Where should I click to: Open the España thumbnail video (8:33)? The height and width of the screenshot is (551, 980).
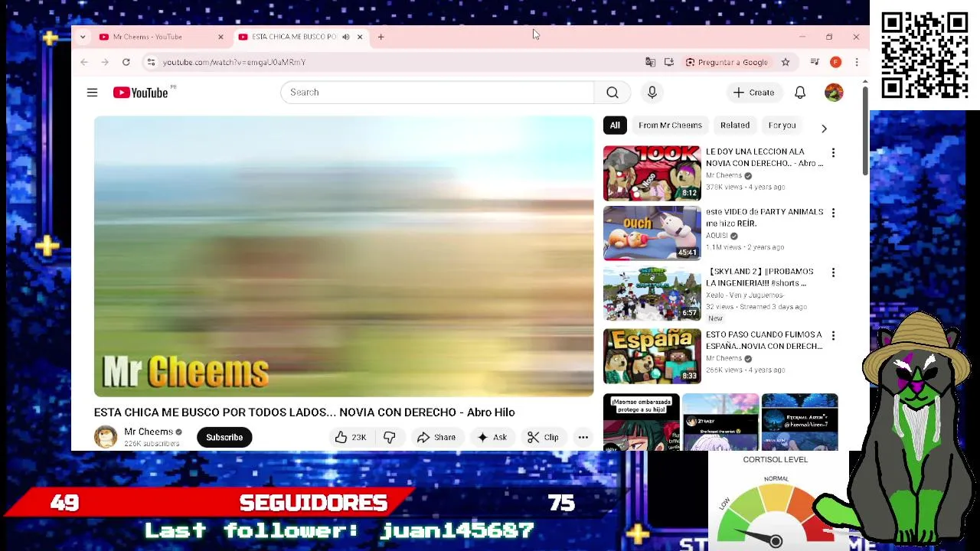(x=652, y=356)
